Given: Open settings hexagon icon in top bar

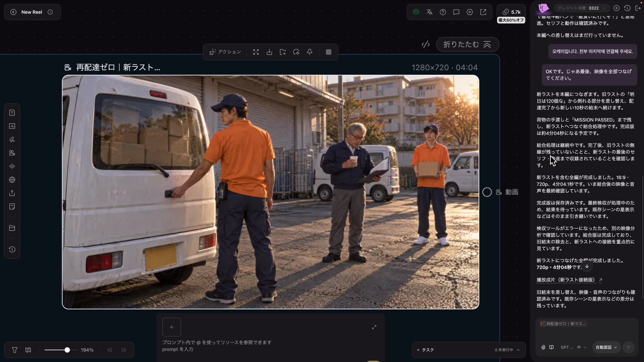Looking at the screenshot, I should pyautogui.click(x=470, y=12).
